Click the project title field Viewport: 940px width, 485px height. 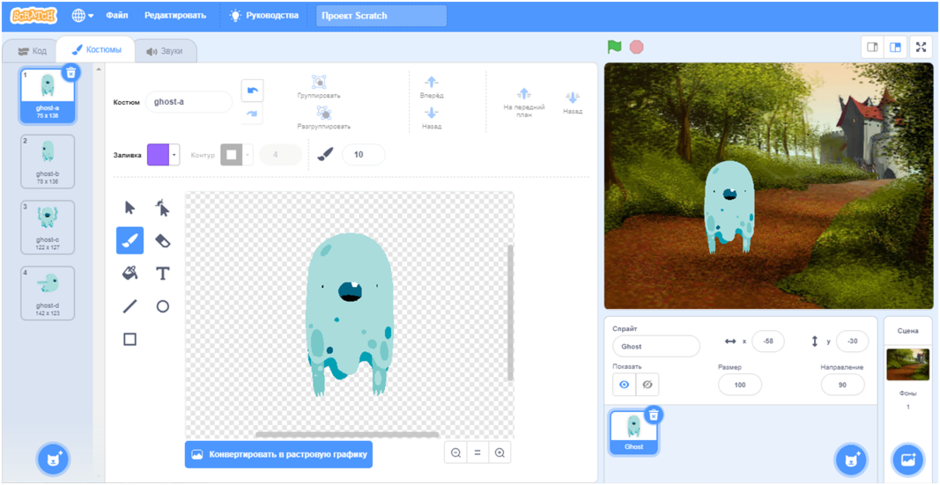click(381, 16)
